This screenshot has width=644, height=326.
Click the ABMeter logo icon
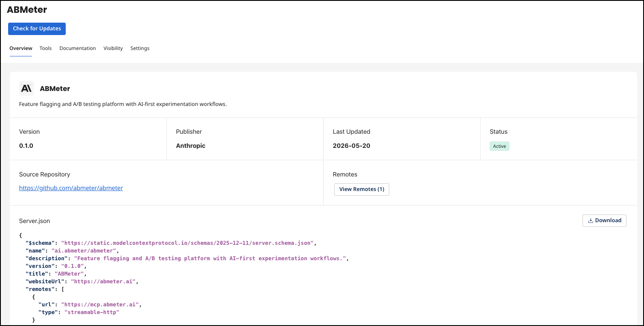pyautogui.click(x=26, y=88)
